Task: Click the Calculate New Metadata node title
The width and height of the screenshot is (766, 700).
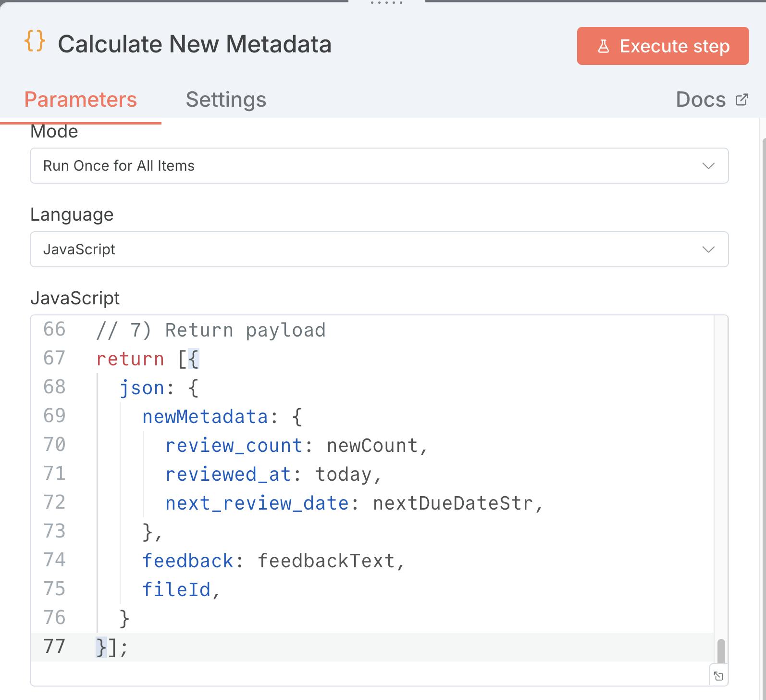Action: [x=195, y=44]
